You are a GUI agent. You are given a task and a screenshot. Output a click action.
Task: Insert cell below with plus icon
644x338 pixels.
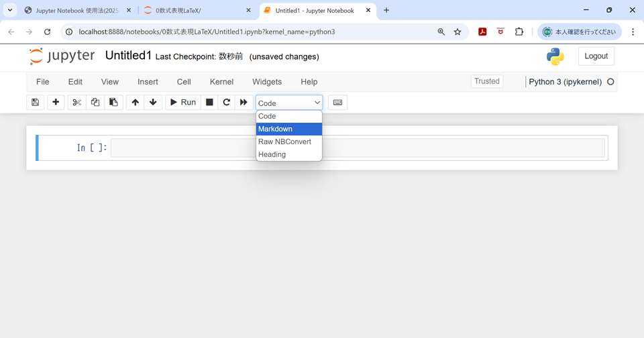[56, 102]
